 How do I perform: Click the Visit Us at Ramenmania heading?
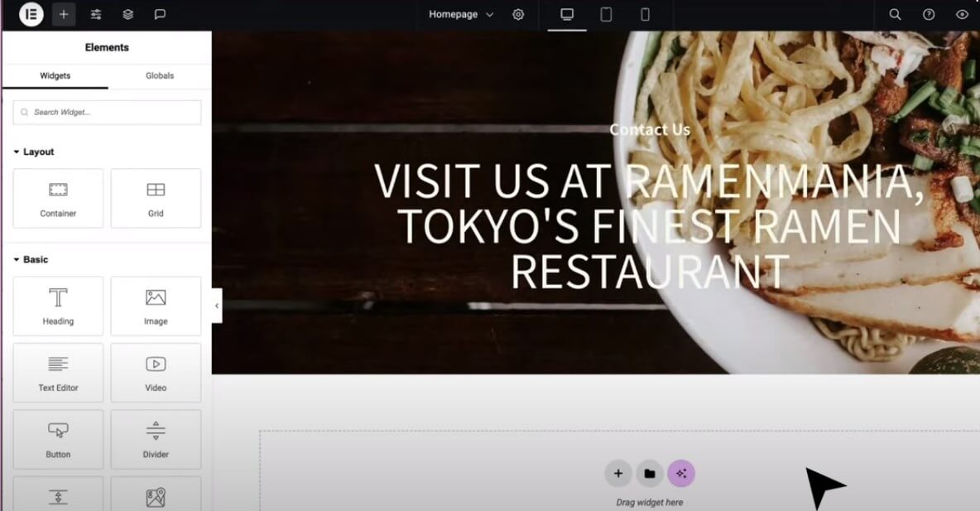(649, 226)
